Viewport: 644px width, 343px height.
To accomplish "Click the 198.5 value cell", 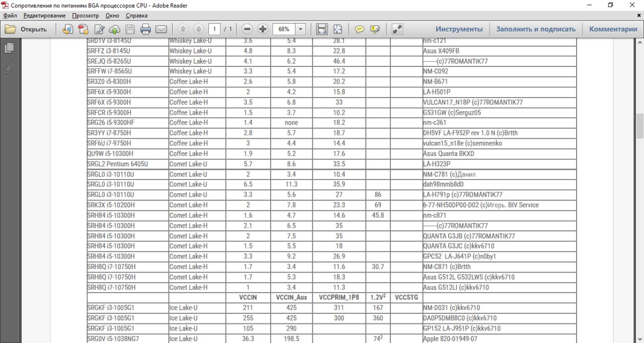I will tap(291, 339).
